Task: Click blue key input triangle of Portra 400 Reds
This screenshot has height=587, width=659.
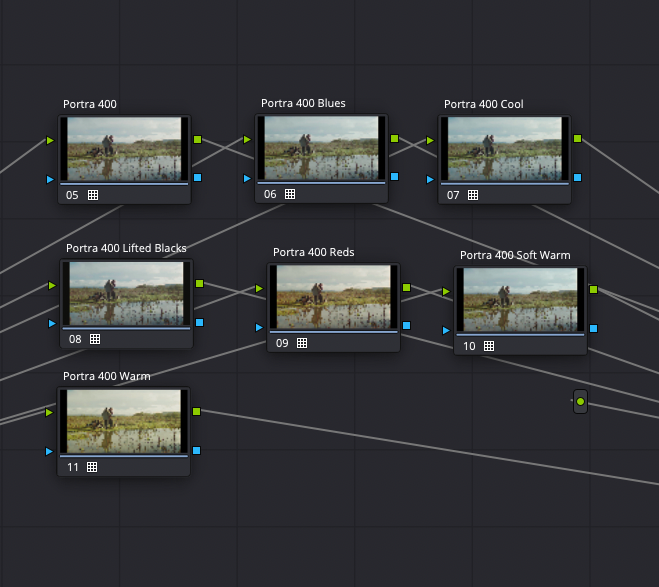Action: tap(259, 327)
